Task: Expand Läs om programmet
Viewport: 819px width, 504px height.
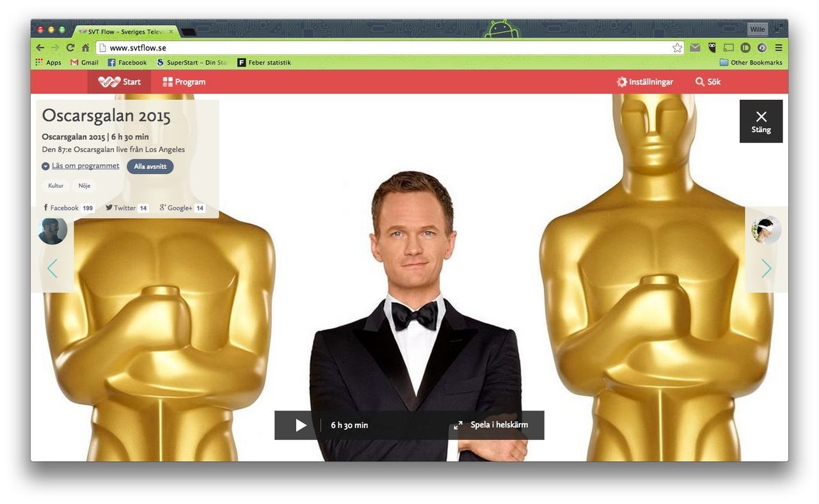Action: pos(81,166)
